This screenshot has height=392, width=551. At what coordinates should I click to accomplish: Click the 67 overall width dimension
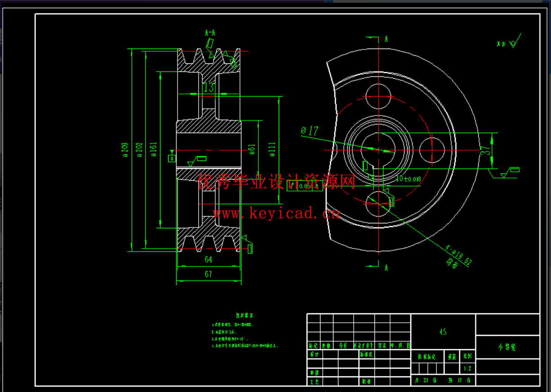[208, 274]
